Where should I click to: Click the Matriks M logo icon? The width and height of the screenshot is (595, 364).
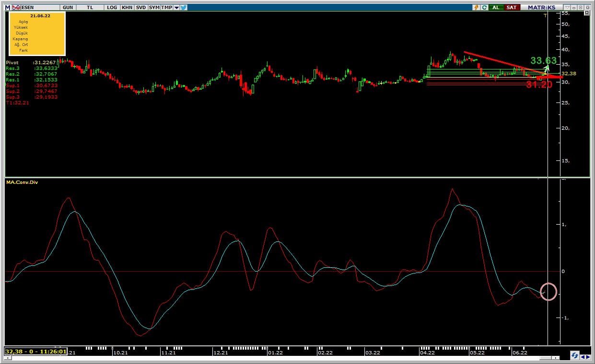8,8
